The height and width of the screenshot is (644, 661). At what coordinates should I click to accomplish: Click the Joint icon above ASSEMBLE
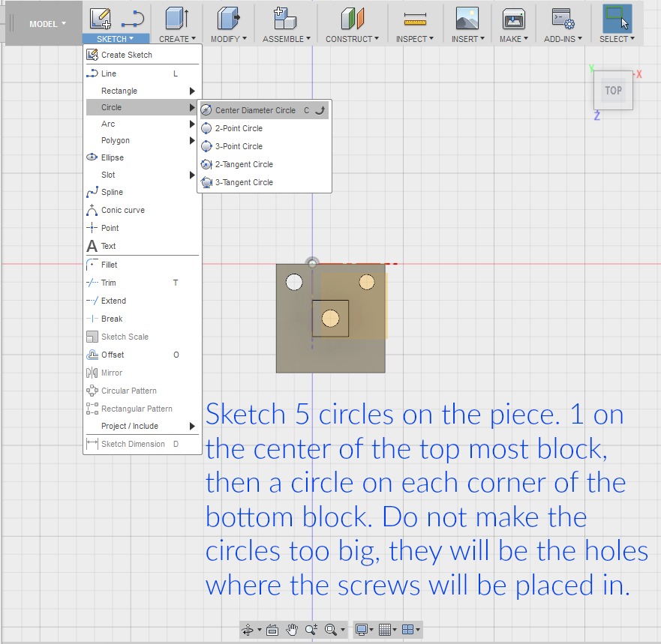[284, 18]
